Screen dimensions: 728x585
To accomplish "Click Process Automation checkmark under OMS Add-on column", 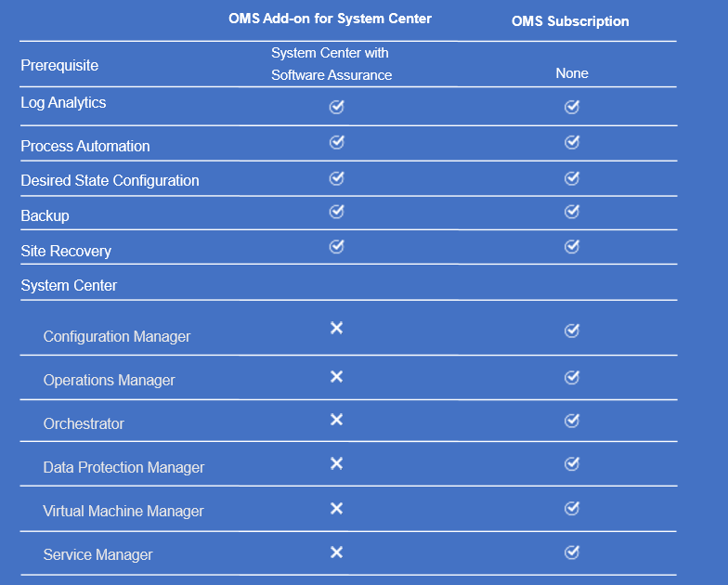I will [x=336, y=142].
